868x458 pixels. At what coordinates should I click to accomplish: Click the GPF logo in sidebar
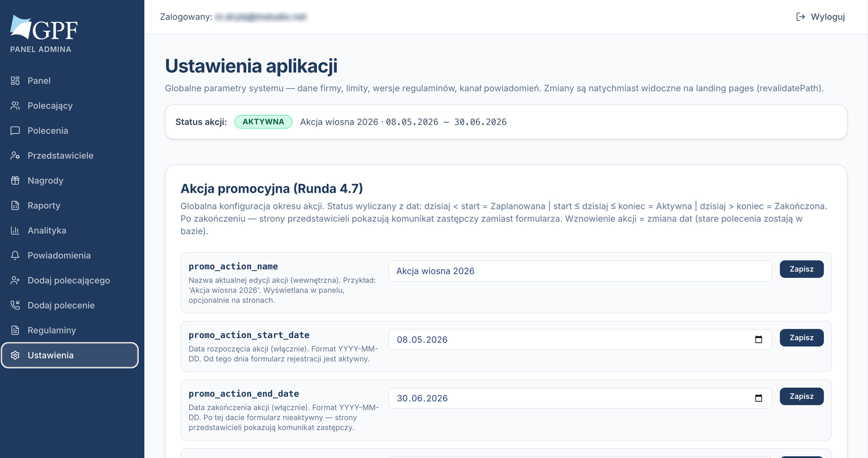click(x=44, y=28)
